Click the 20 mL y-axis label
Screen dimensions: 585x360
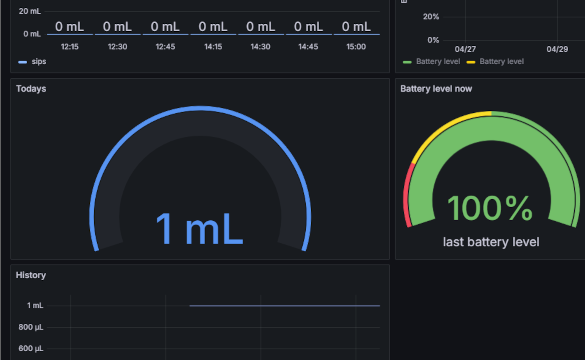click(x=30, y=11)
